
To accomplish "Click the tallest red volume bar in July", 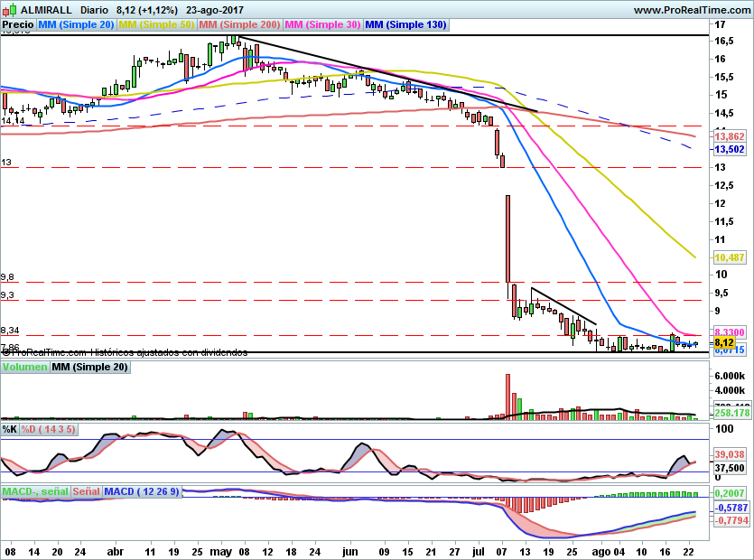I will pos(507,397).
